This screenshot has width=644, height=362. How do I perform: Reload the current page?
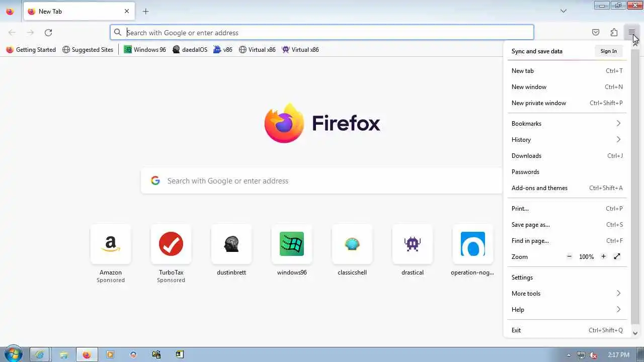point(48,33)
